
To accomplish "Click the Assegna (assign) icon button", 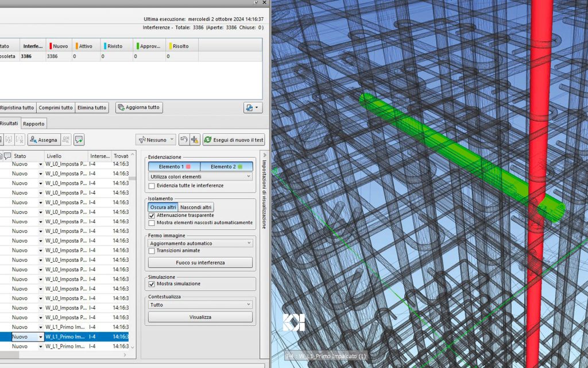I will click(x=43, y=139).
